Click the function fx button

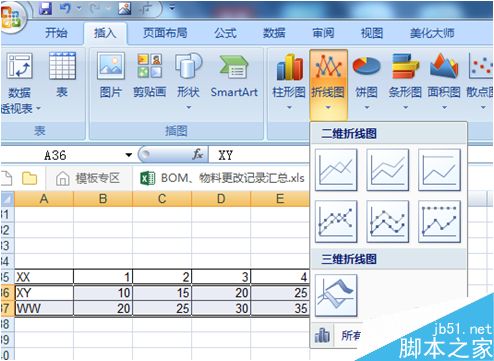[198, 154]
